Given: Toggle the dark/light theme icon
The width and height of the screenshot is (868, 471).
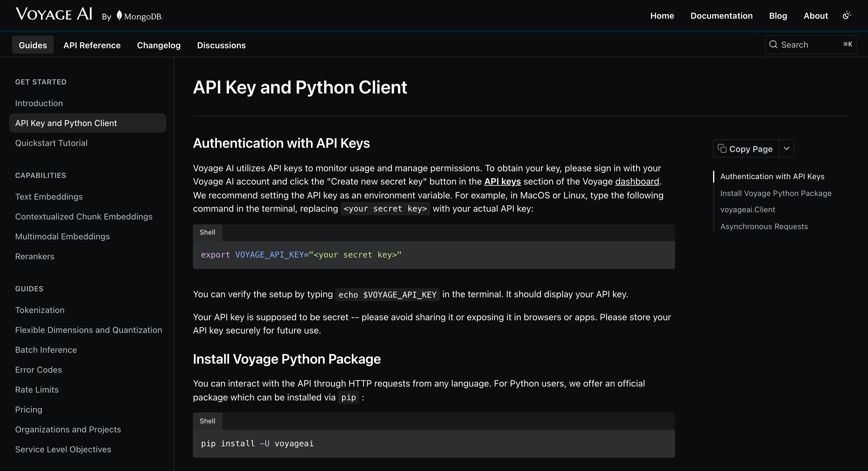Looking at the screenshot, I should coord(847,15).
